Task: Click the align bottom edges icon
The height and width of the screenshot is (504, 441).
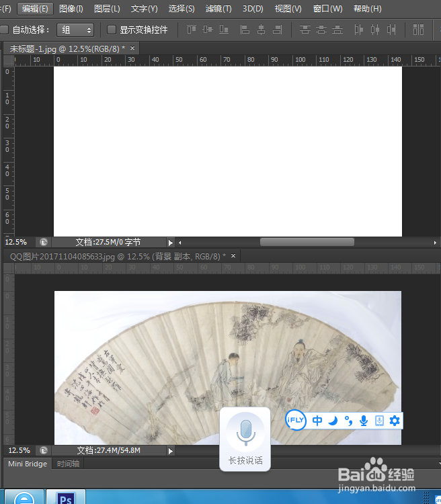Action: [224, 30]
